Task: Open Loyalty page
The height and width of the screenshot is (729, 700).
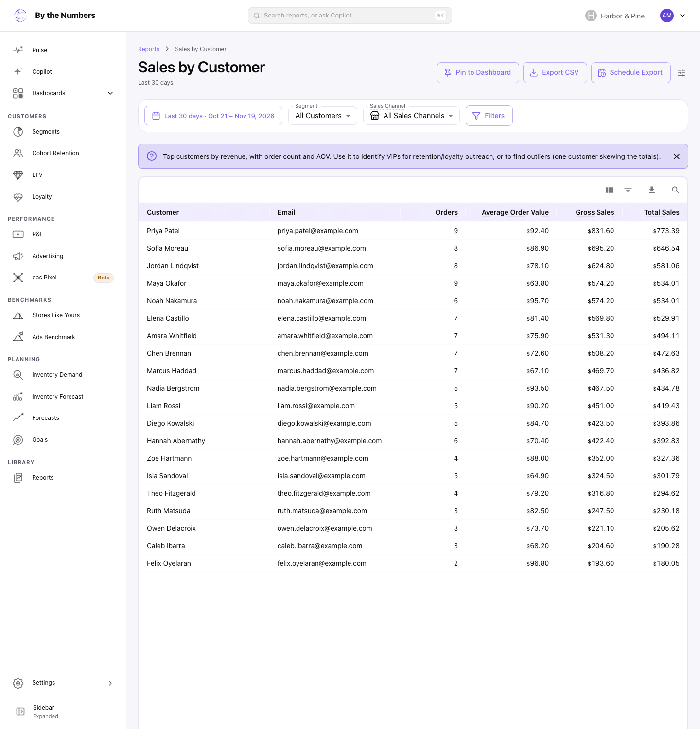Action: pyautogui.click(x=63, y=197)
